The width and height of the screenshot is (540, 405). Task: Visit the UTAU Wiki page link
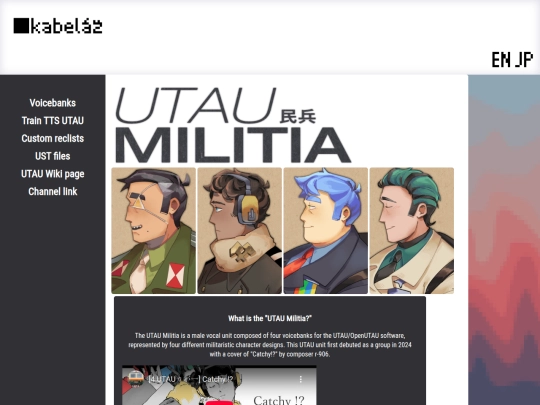coord(52,174)
